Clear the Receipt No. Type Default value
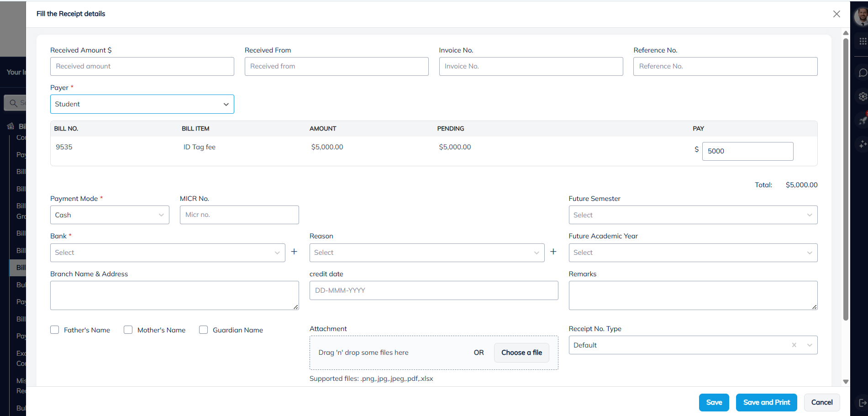 (794, 345)
